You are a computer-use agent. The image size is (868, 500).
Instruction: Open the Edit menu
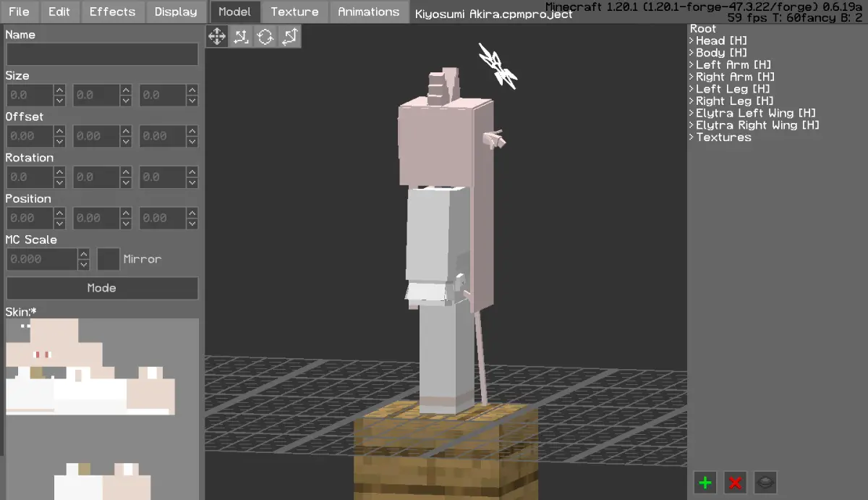coord(59,12)
